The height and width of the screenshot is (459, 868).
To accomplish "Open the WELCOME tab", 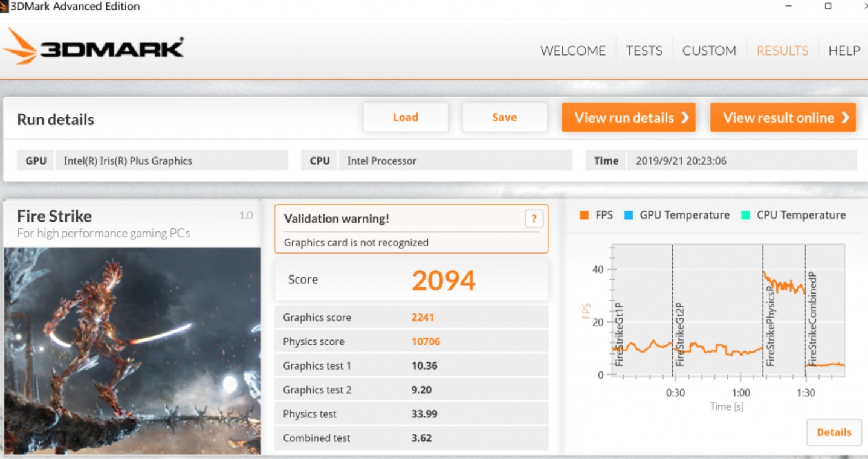I will click(573, 51).
